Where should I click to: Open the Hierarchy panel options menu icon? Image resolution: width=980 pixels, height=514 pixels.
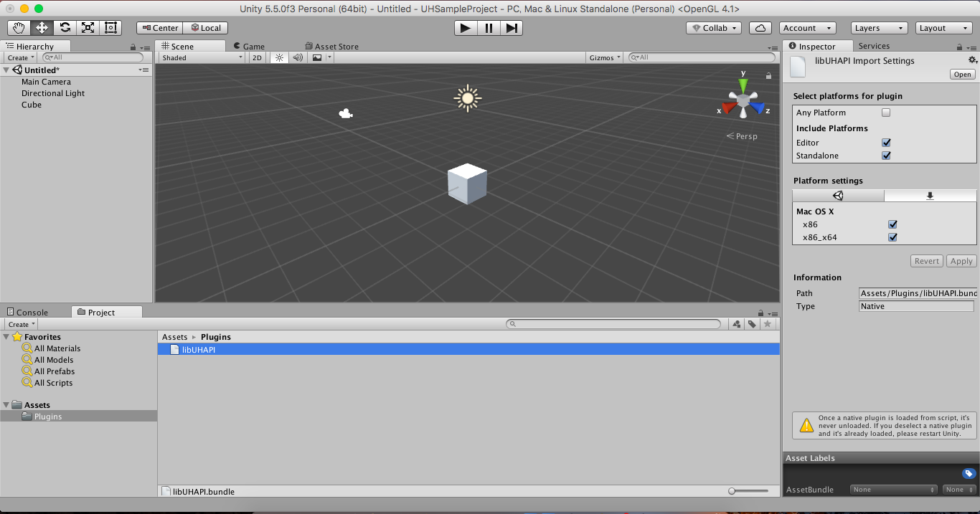click(144, 47)
